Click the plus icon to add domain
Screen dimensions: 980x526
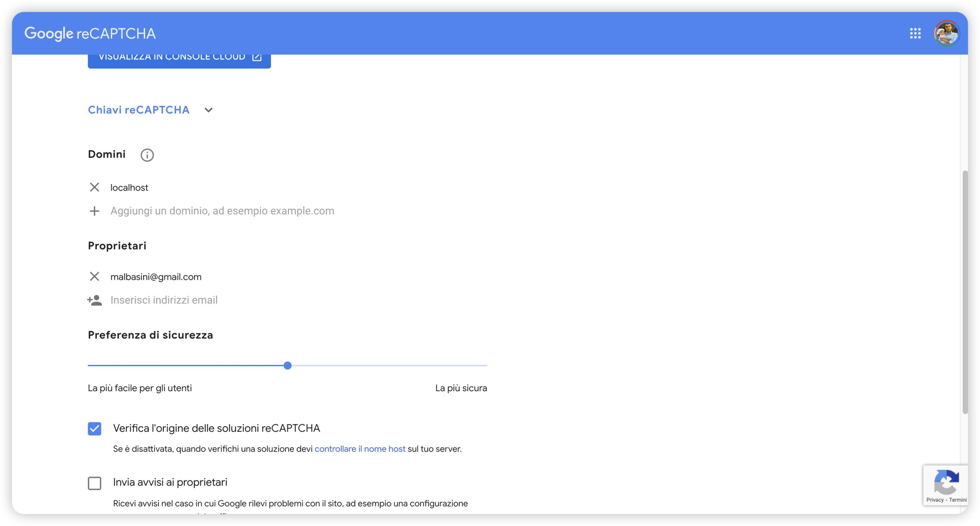click(x=94, y=211)
